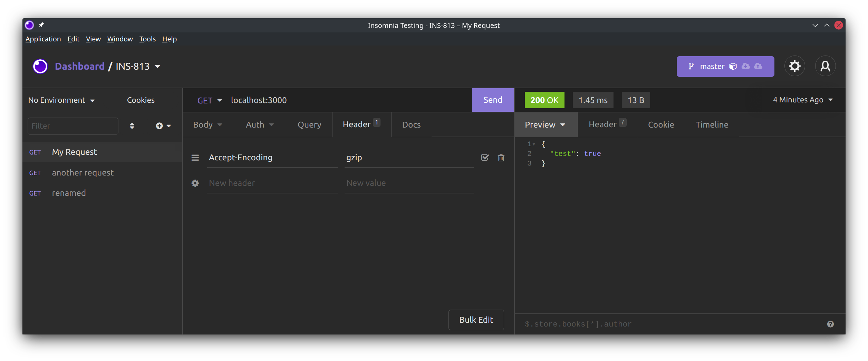Click the Bulk Edit button
Screen dimensions: 868x361
tap(476, 320)
